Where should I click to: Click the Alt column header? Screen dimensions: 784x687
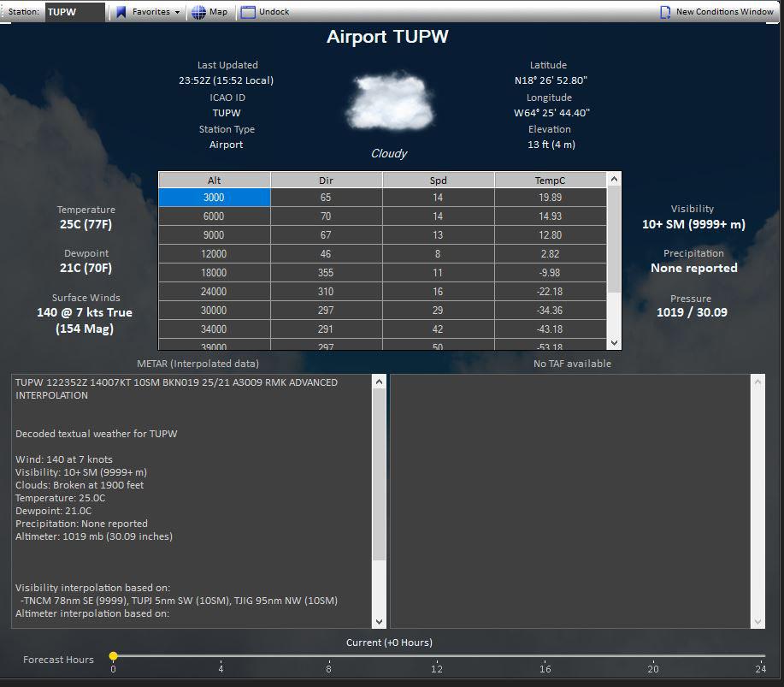[x=215, y=181]
